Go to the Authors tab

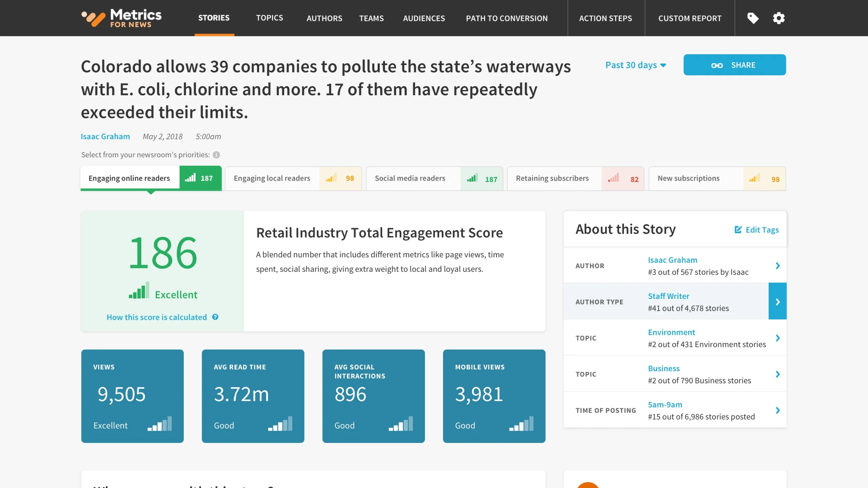324,18
